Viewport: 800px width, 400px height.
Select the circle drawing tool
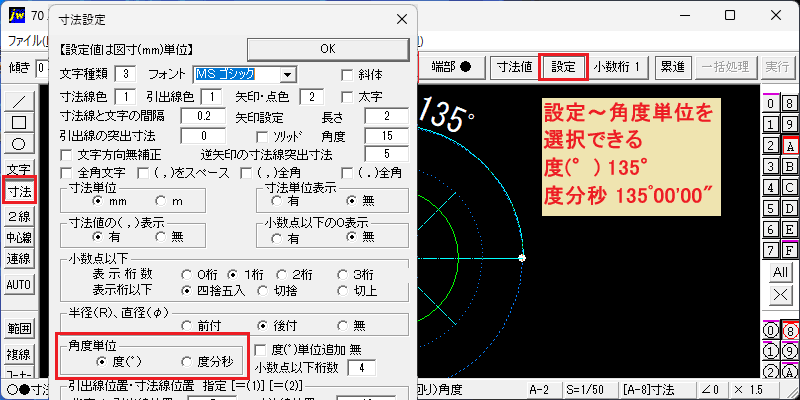[19, 143]
